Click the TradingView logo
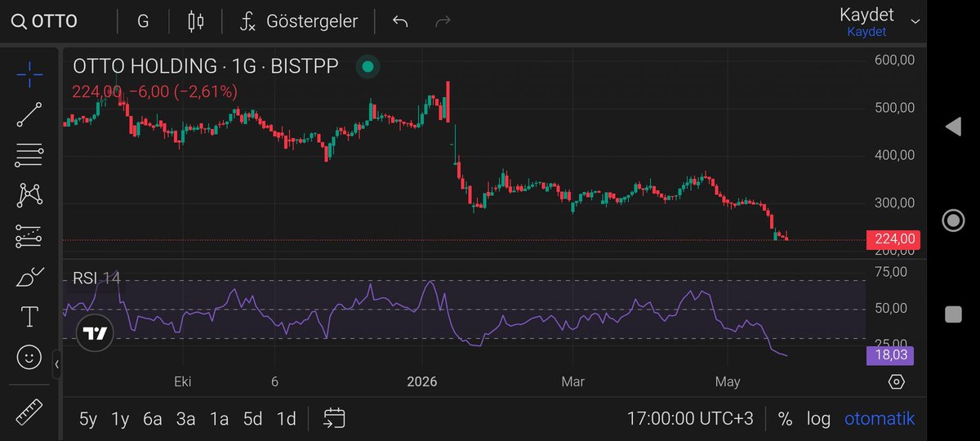Image resolution: width=980 pixels, height=441 pixels. pos(94,333)
